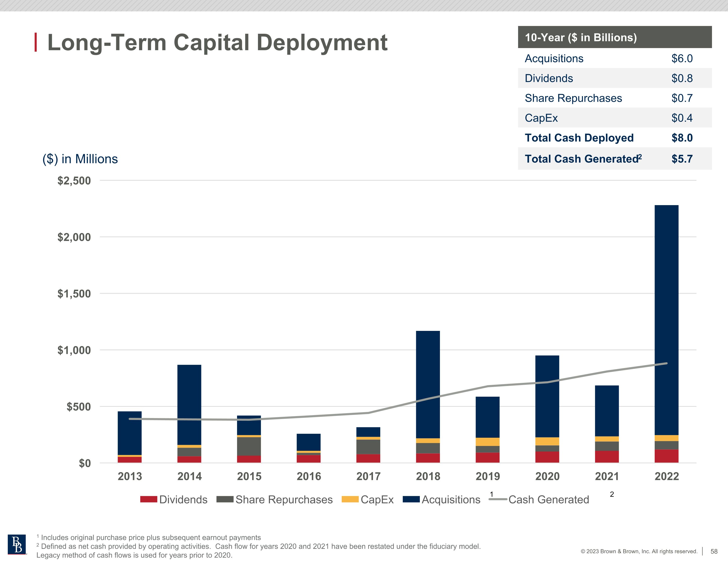Click the 2015 gray share repurchases segment
728x562 pixels.
click(249, 446)
